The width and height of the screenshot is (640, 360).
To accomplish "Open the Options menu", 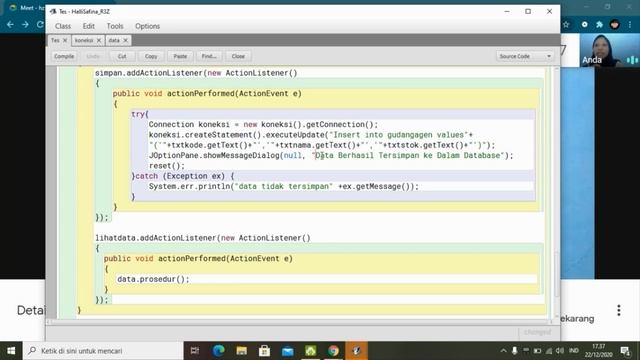I will click(147, 26).
